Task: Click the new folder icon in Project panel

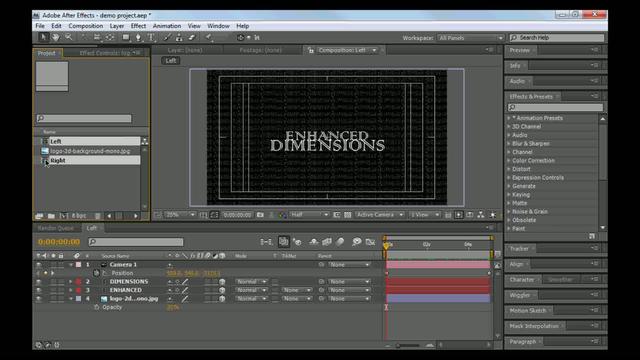Action: [51, 216]
